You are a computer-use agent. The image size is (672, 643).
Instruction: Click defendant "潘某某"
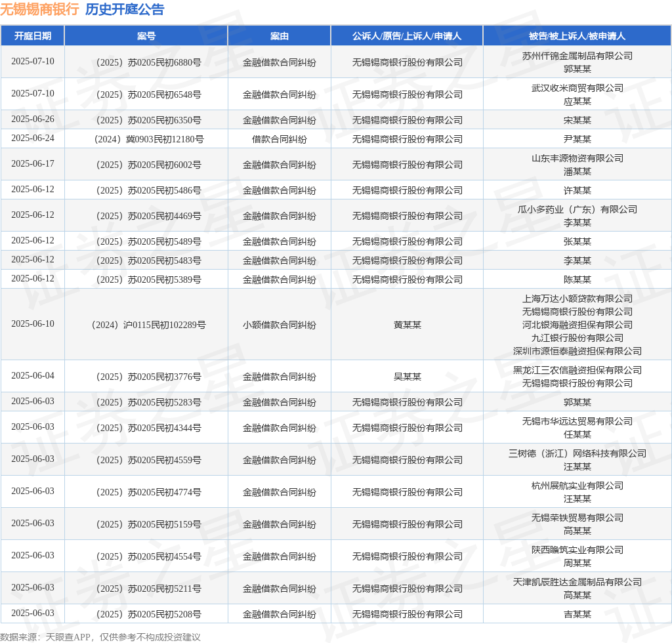[x=577, y=172]
